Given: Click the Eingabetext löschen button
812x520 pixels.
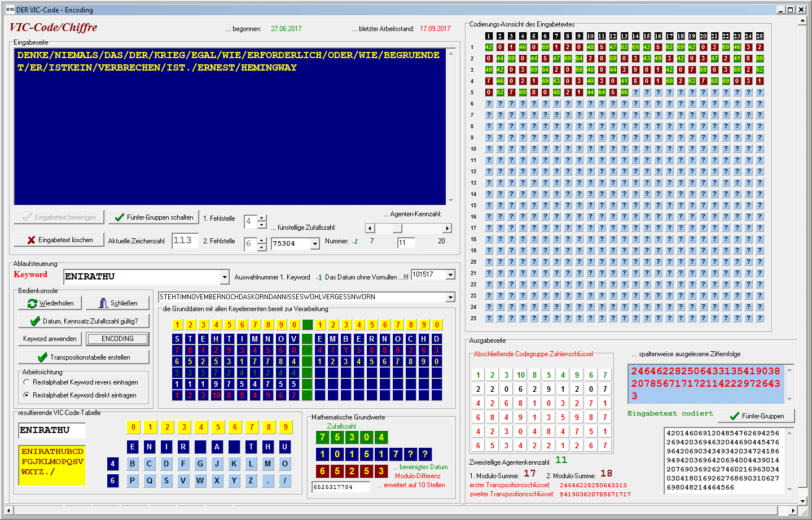Looking at the screenshot, I should click(59, 240).
